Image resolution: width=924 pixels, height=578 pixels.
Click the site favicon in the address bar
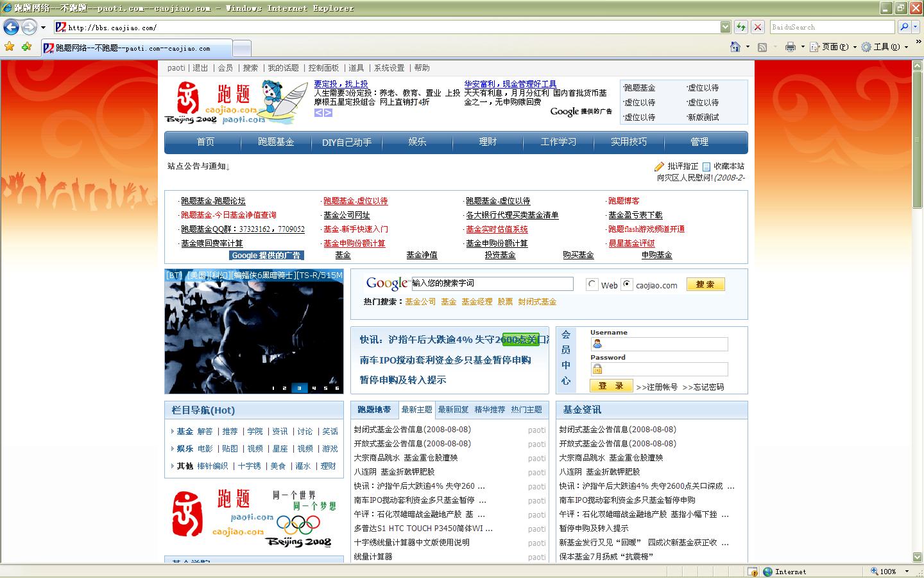(61, 27)
